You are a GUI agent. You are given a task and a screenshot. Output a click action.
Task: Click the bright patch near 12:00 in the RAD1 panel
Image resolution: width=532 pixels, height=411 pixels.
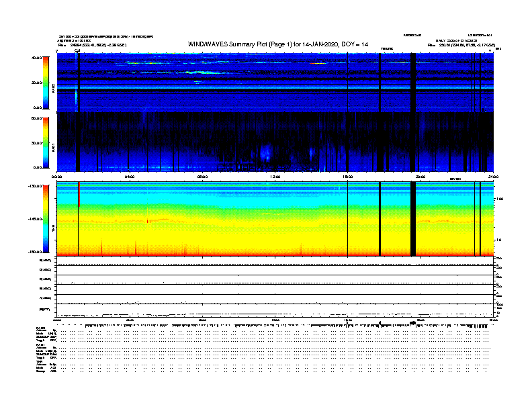267,152
